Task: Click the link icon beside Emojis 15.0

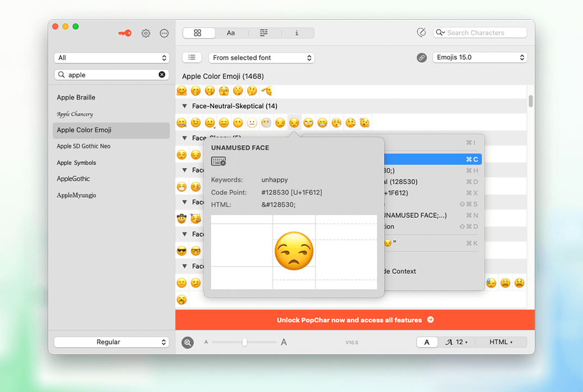Action: 422,58
